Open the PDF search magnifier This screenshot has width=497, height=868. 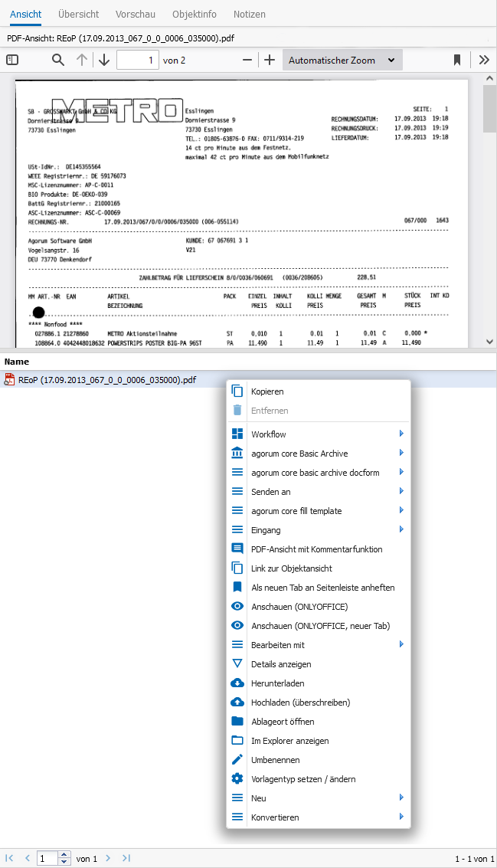pos(58,60)
